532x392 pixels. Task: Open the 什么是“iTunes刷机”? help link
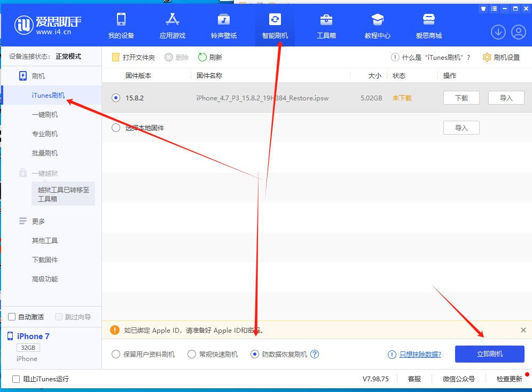point(431,57)
